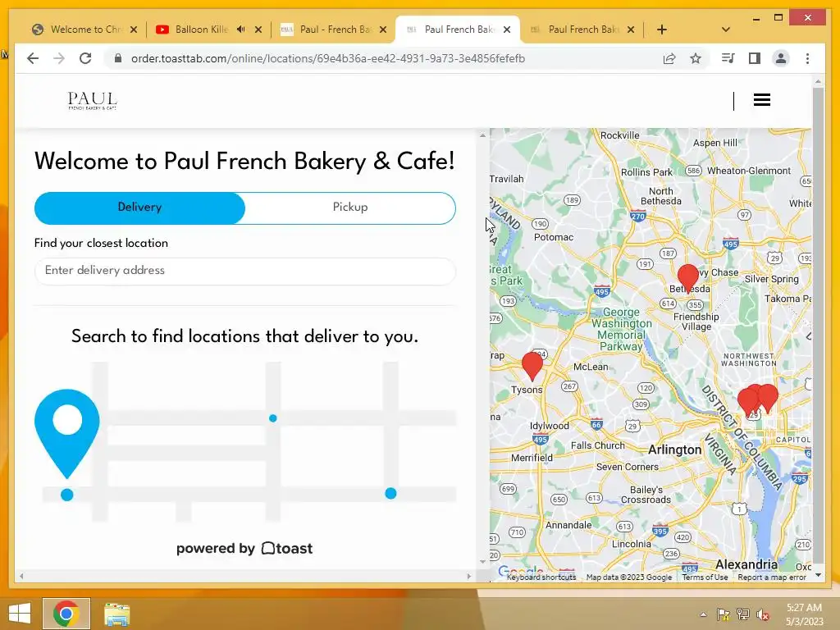
Task: Click the browser forward arrow
Action: tap(59, 58)
